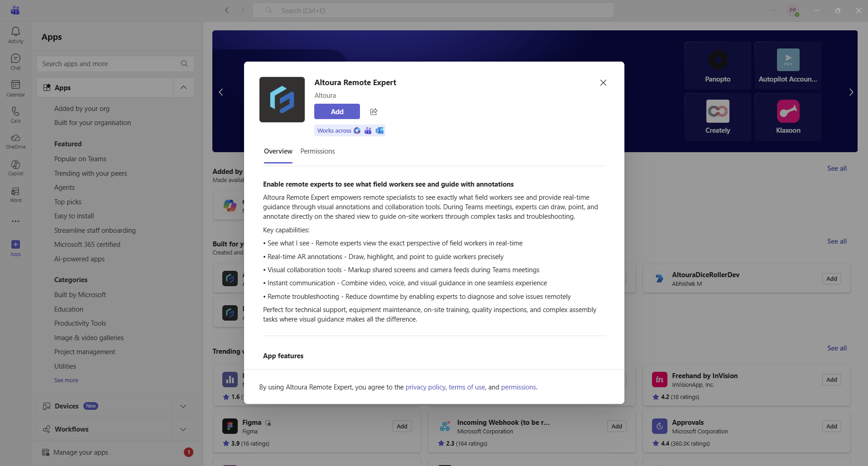Add the Altoura Remote Expert app

(337, 111)
